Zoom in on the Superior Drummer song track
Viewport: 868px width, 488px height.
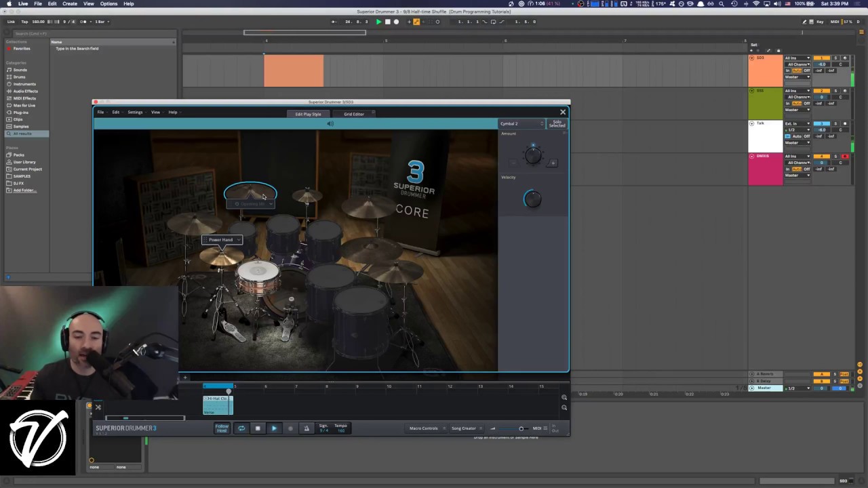pos(564,398)
